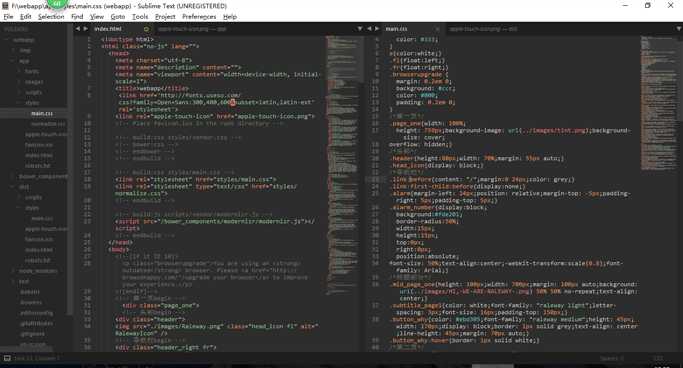683x368 pixels.
Task: Click previous-tab arrow in right pane
Action: coord(369,29)
